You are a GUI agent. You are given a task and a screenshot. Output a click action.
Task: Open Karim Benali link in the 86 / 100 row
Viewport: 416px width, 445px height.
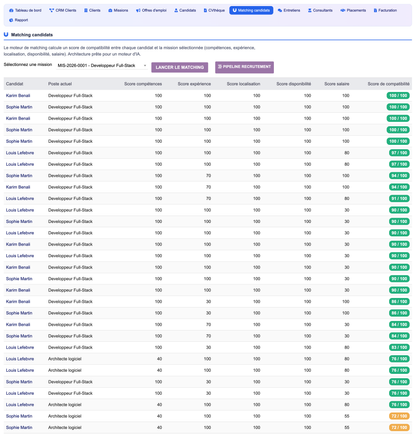18,302
